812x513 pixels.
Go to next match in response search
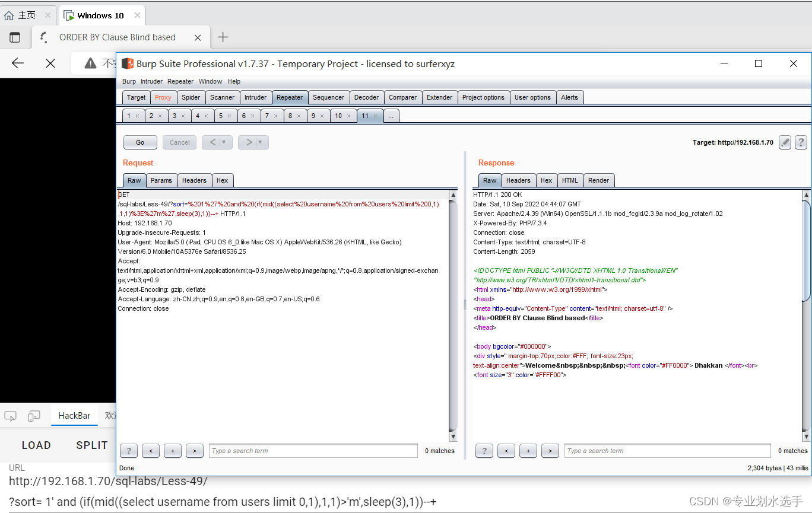click(x=550, y=451)
